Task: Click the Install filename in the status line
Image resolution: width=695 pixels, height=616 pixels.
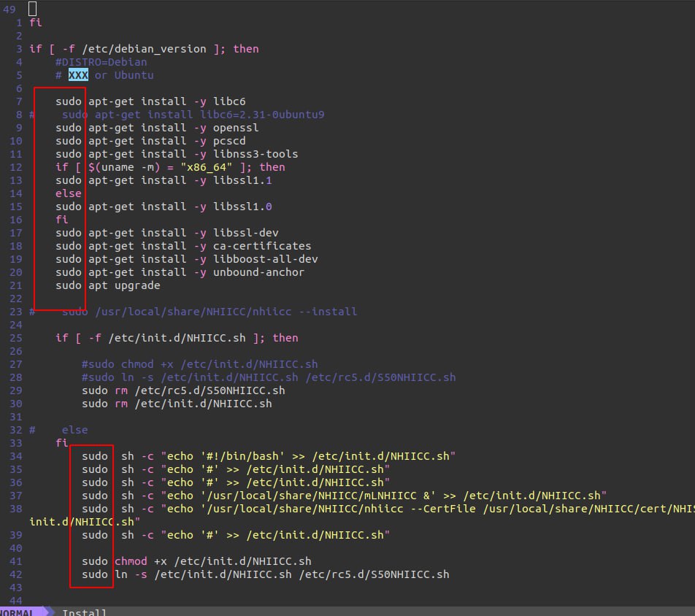Action: point(85,612)
